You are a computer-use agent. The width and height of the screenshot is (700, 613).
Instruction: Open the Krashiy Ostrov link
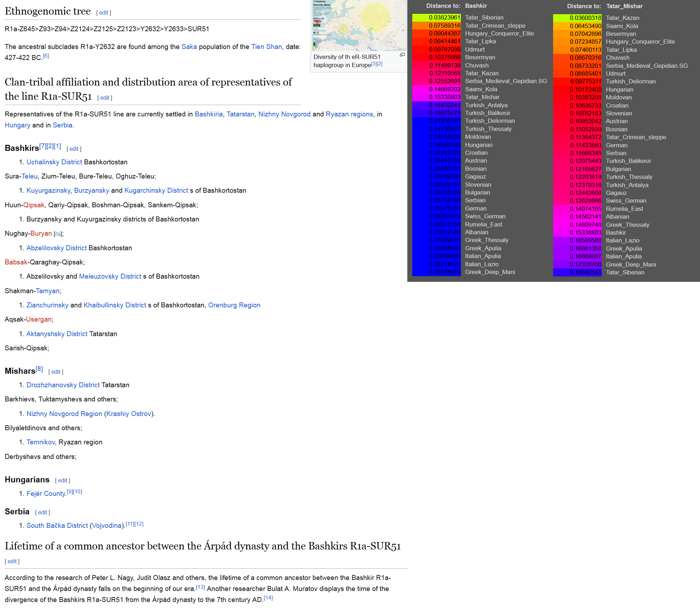click(x=129, y=414)
